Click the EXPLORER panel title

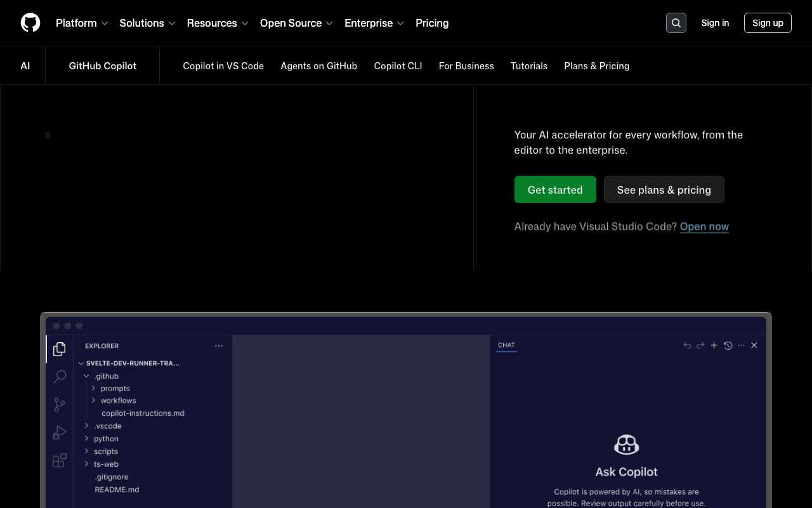click(101, 346)
